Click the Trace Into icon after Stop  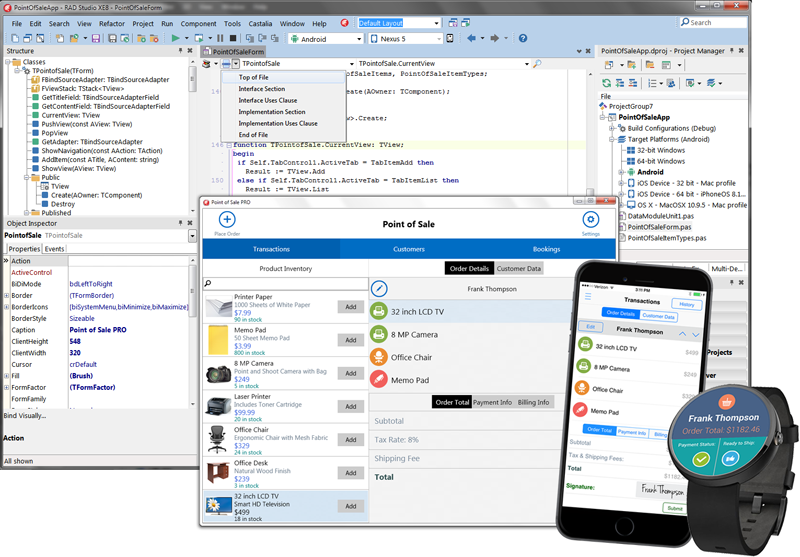click(249, 38)
